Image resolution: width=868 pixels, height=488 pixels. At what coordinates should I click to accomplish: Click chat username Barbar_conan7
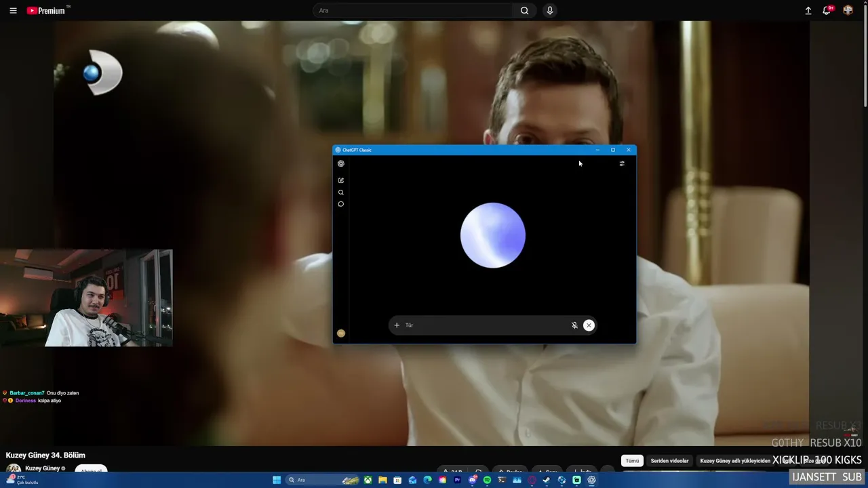pyautogui.click(x=27, y=393)
